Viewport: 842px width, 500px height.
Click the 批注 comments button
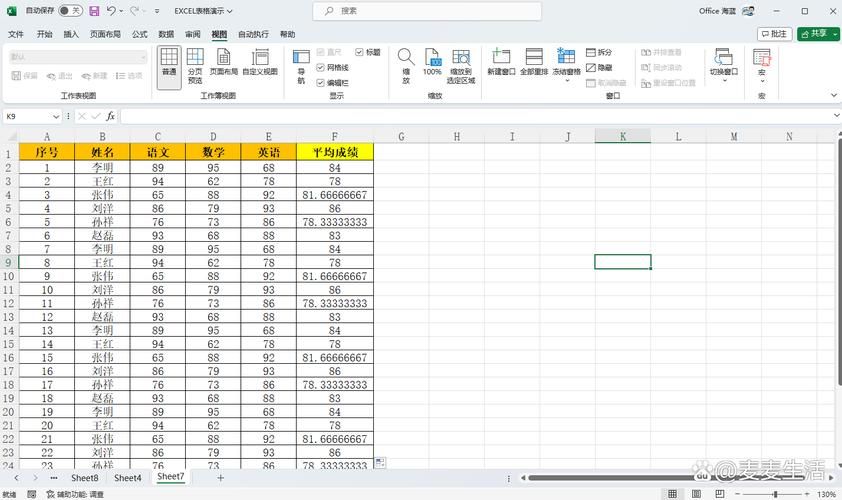pos(774,34)
